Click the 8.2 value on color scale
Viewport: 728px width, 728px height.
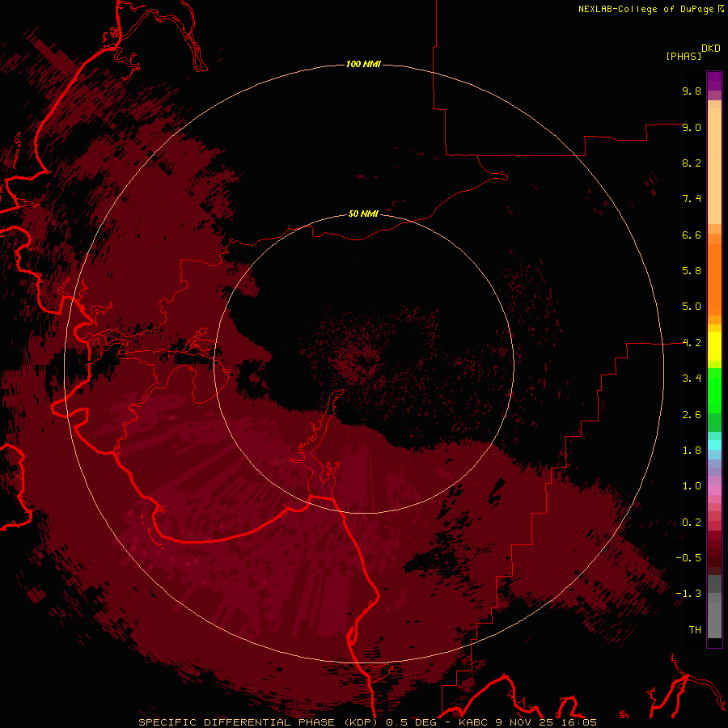click(692, 163)
